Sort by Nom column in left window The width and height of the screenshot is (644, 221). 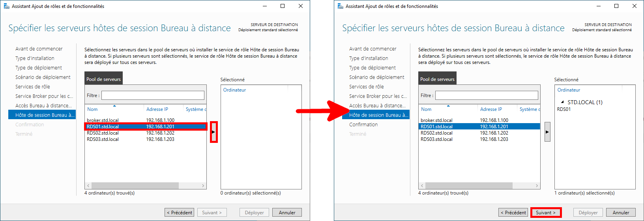point(93,109)
